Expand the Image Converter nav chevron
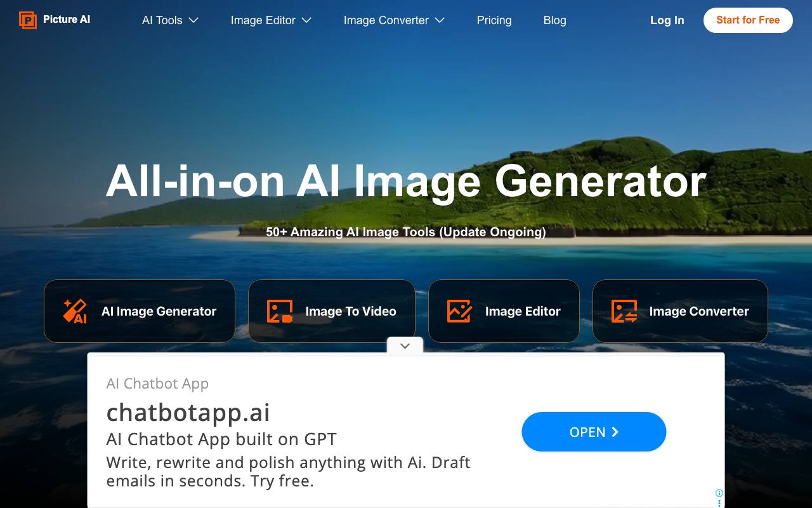The image size is (812, 508). click(x=440, y=20)
